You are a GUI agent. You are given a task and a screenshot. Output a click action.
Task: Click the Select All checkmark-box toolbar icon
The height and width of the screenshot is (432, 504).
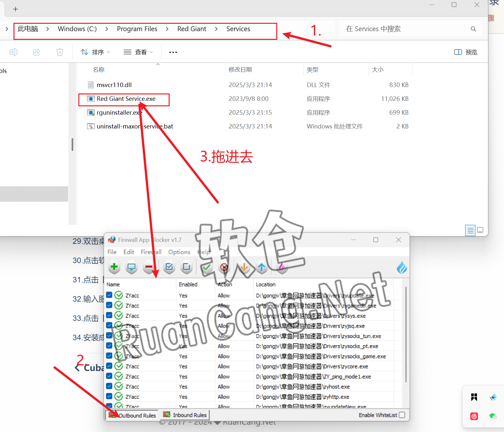(169, 267)
